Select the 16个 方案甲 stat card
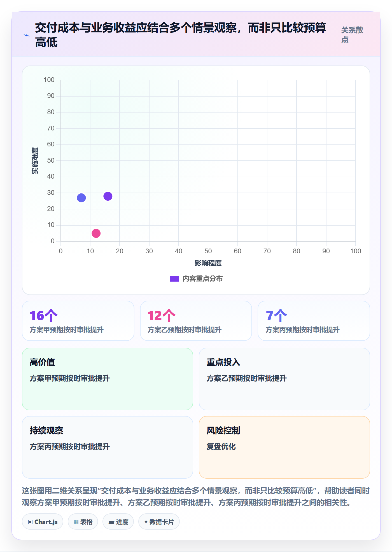 pos(78,321)
